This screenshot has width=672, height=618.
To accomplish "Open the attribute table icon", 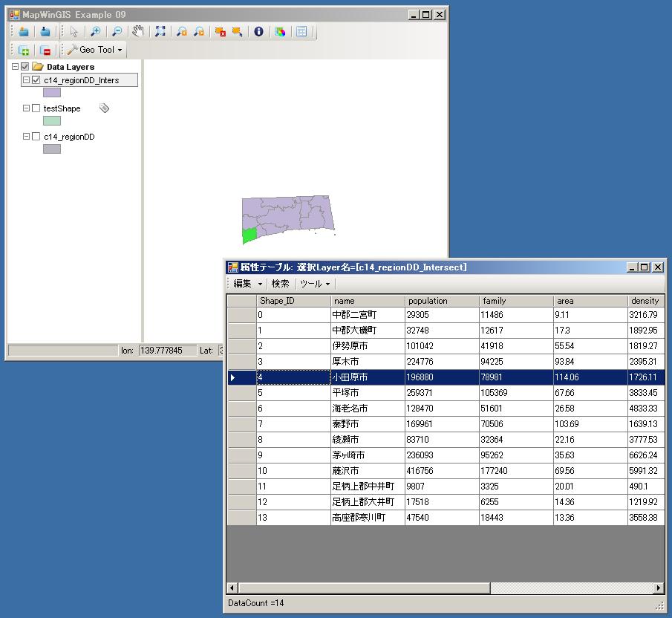I will [301, 32].
